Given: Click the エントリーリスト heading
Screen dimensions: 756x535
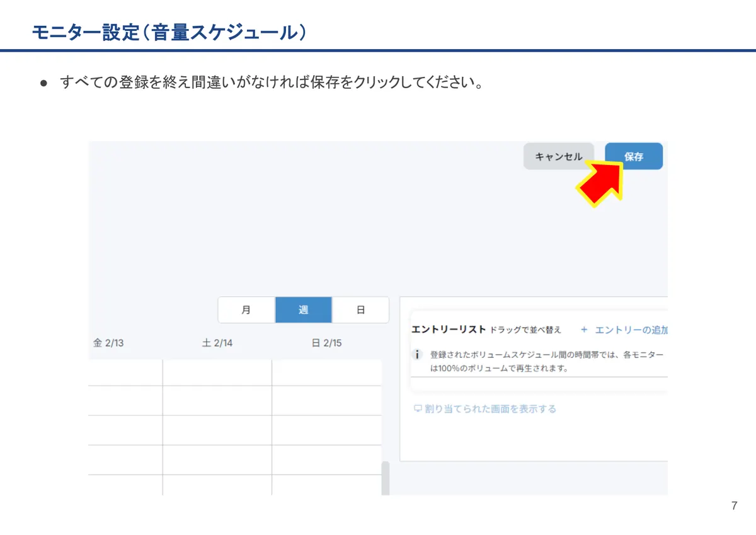Looking at the screenshot, I should pyautogui.click(x=449, y=330).
